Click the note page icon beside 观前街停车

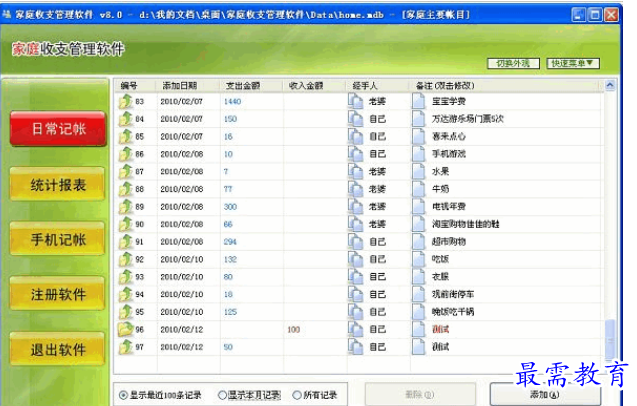418,294
